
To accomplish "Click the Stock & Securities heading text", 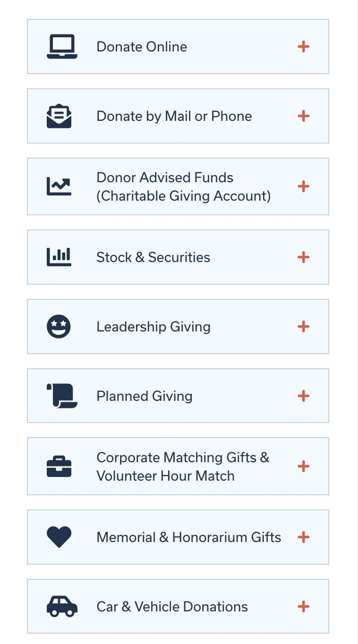I will coord(153,257).
